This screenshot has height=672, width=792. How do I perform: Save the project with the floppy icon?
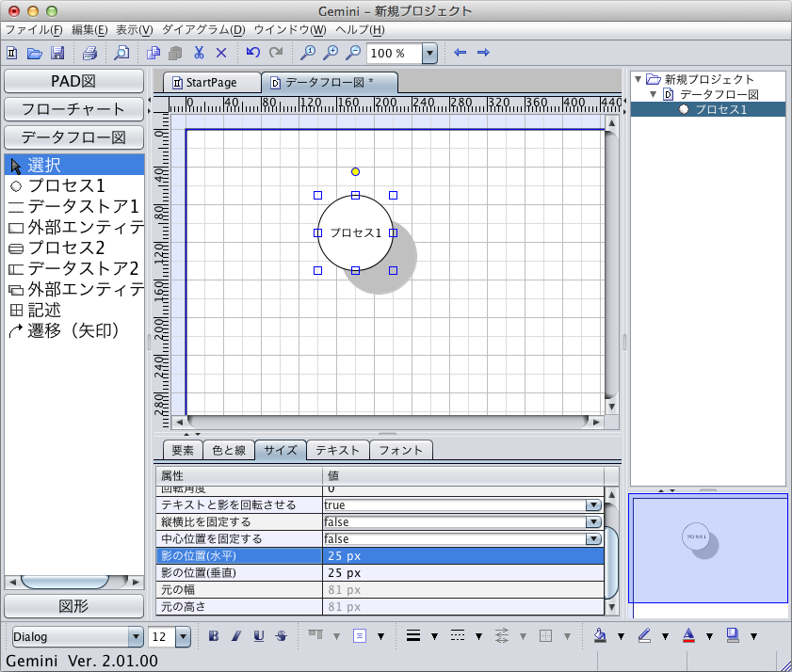[x=57, y=53]
